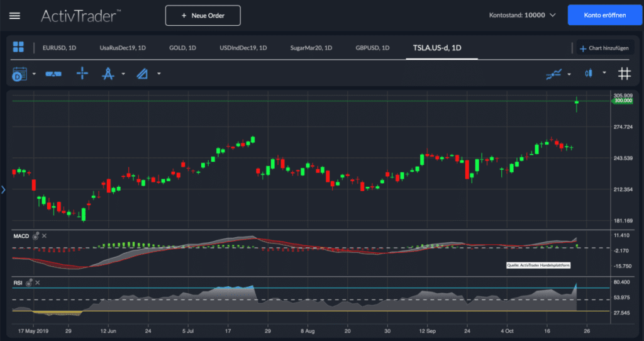Click the 274.724 price axis label
Image resolution: width=644 pixels, height=341 pixels.
point(623,127)
